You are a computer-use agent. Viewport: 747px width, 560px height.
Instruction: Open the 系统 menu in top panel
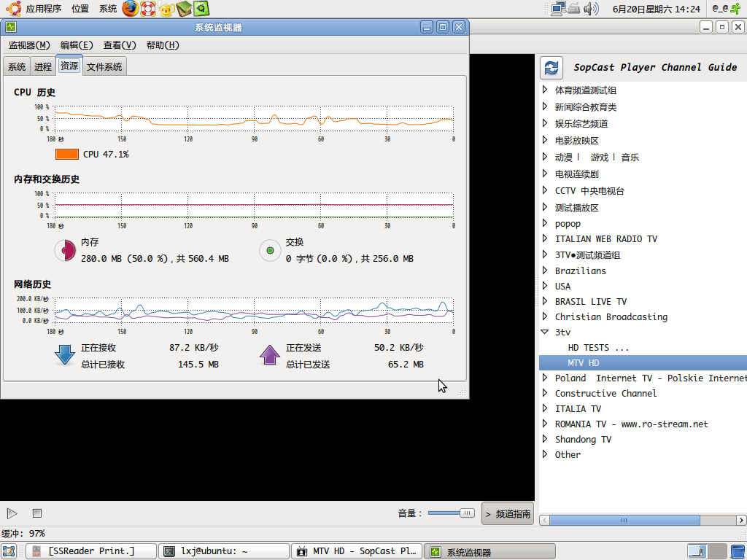coord(108,9)
